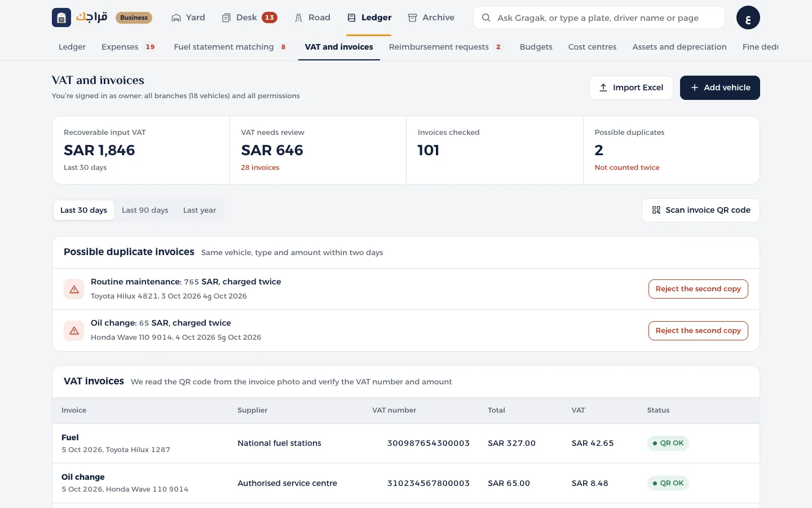Screen dimensions: 812x508
Task: Click supplier 'Authorised service centre'
Action: tap(287, 483)
